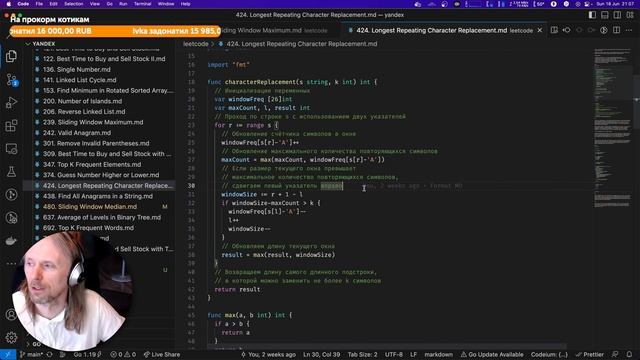Open the Explorer view in activity bar
The width and height of the screenshot is (640, 360).
coord(11,56)
